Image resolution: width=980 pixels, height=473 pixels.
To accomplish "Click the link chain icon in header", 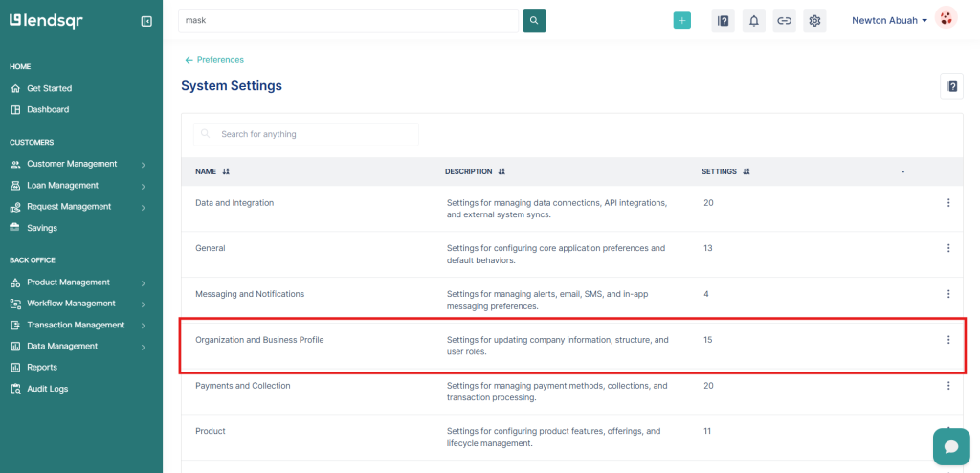I will tap(784, 20).
